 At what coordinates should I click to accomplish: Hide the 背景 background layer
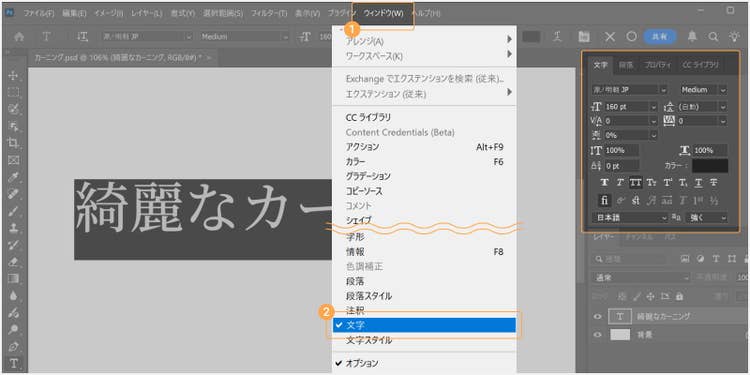(x=597, y=335)
